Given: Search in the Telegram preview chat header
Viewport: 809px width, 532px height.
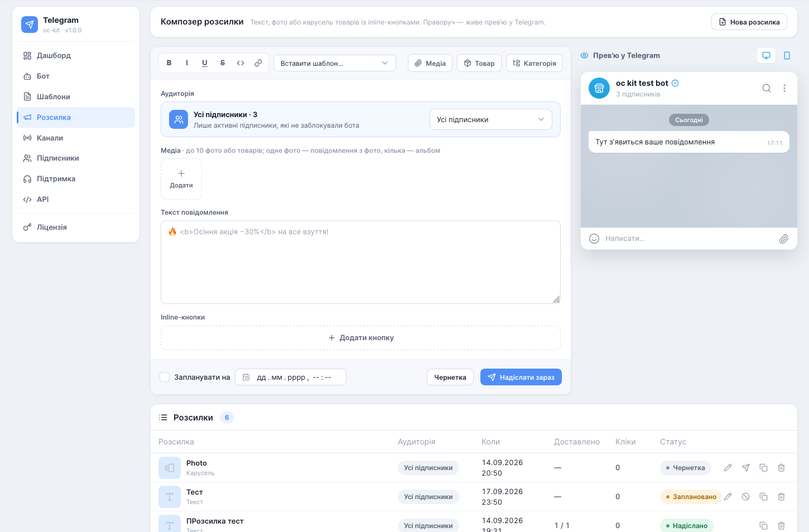Looking at the screenshot, I should (767, 88).
